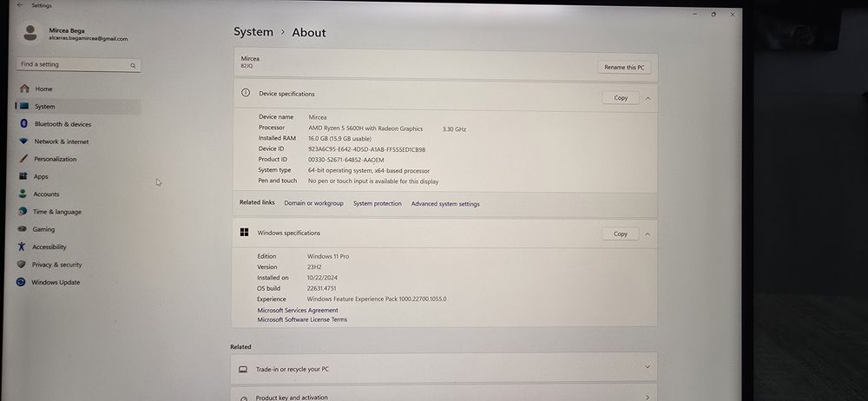The image size is (868, 401).
Task: Click the Gaming controller icon
Action: click(22, 229)
